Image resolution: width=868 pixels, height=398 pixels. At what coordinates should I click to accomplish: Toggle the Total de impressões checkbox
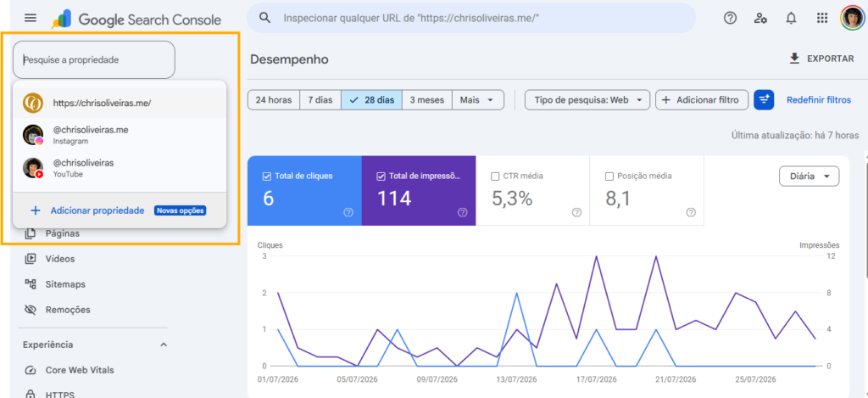pos(381,177)
